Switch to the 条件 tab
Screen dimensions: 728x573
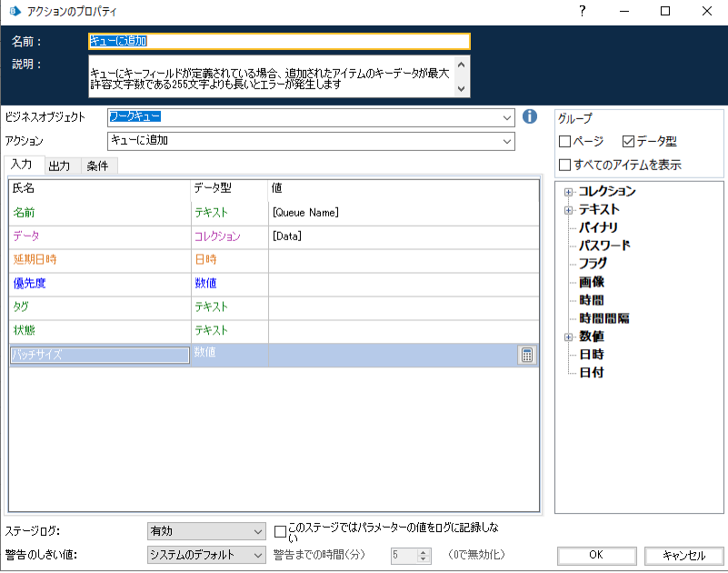(x=98, y=166)
